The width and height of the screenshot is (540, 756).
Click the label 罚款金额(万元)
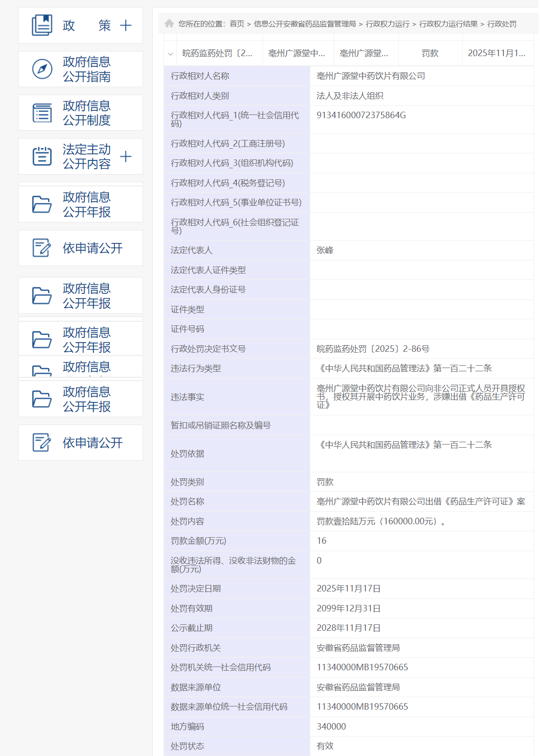coord(199,541)
